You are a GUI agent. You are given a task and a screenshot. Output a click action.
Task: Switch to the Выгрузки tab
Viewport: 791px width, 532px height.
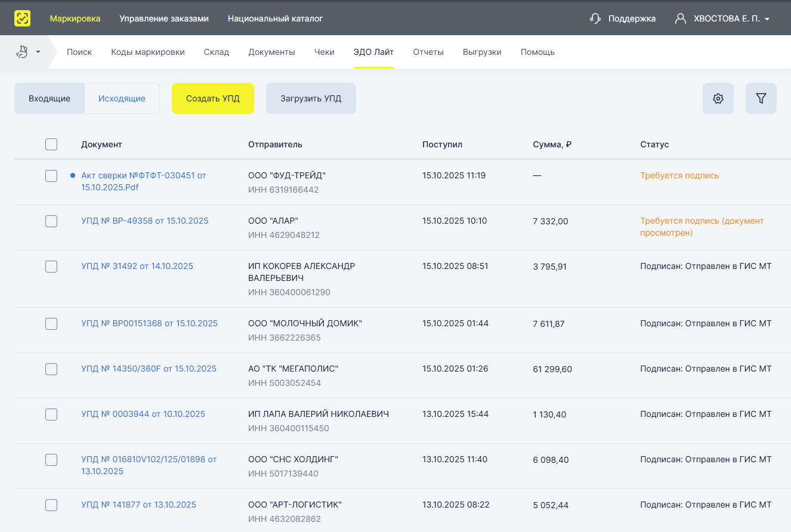pos(482,52)
